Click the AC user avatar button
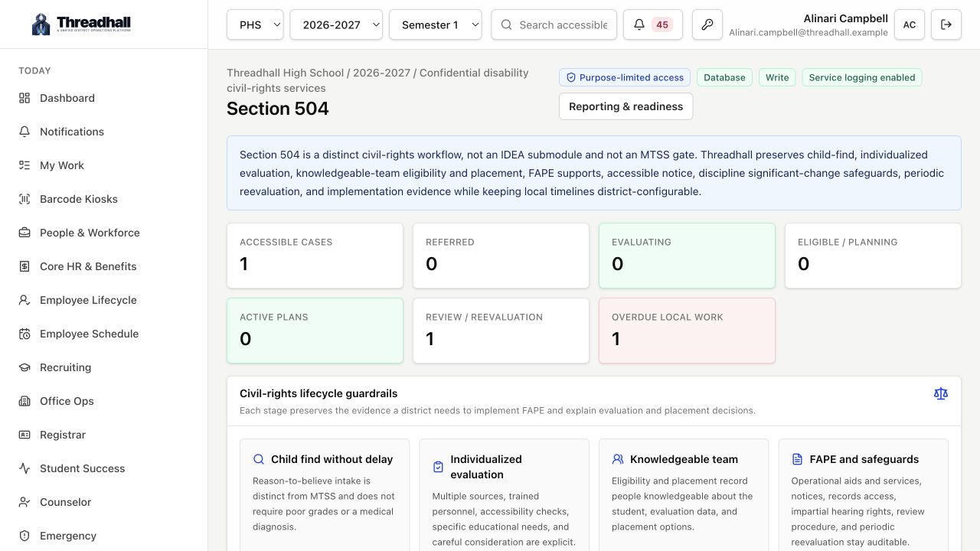980x551 pixels. (910, 24)
